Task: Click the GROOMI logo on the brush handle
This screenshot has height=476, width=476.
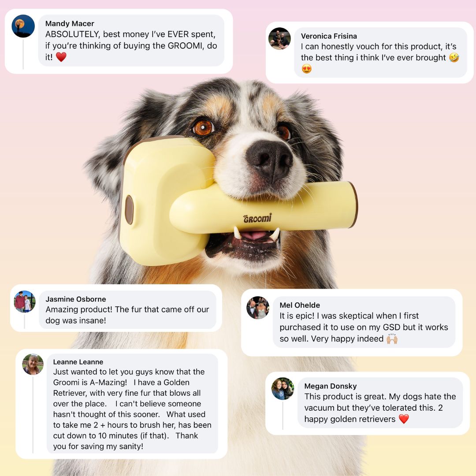Action: pos(257,218)
